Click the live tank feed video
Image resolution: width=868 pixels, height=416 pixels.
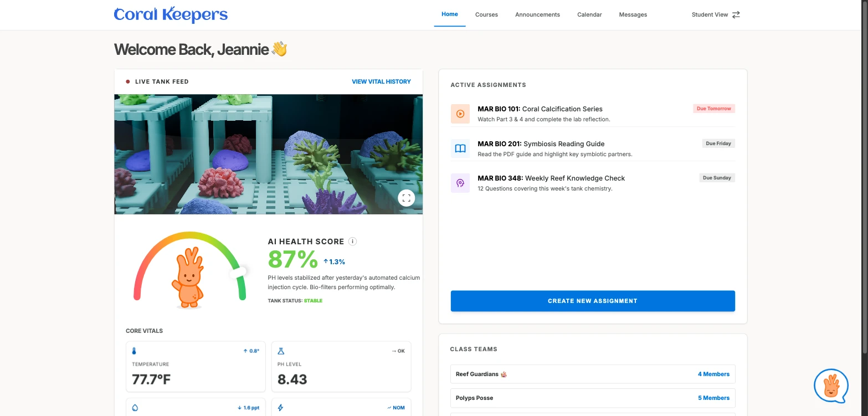pos(269,154)
